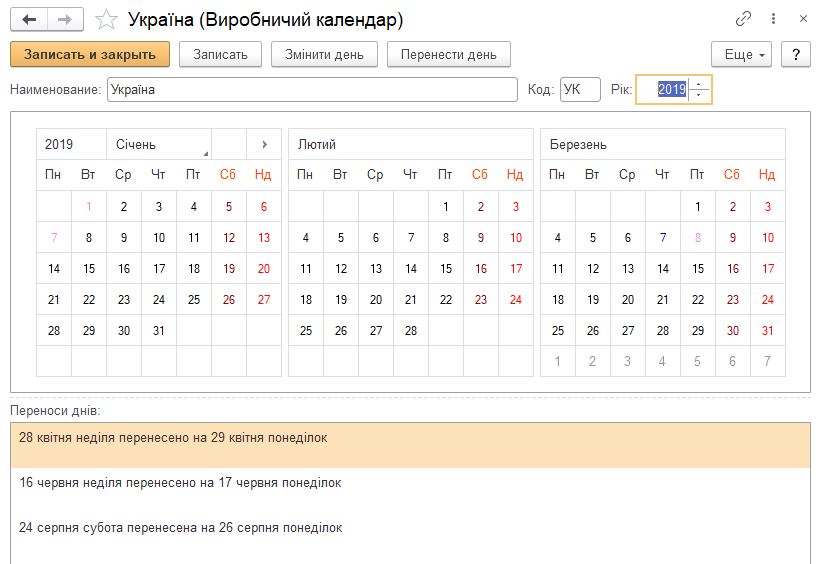Select February 19 in Лютий
This screenshot has width=827, height=564.
coord(341,300)
